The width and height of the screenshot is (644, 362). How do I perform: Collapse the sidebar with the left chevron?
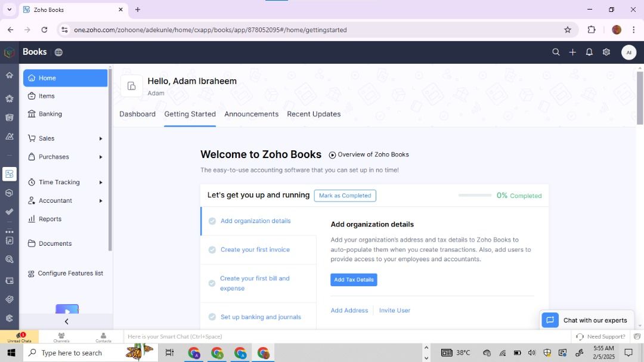pos(67,321)
